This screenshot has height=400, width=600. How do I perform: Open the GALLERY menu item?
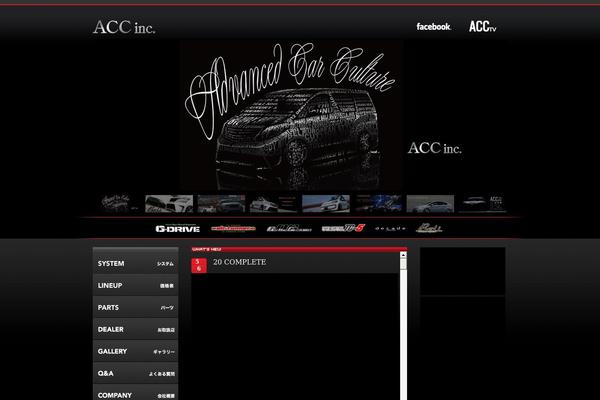click(x=135, y=351)
